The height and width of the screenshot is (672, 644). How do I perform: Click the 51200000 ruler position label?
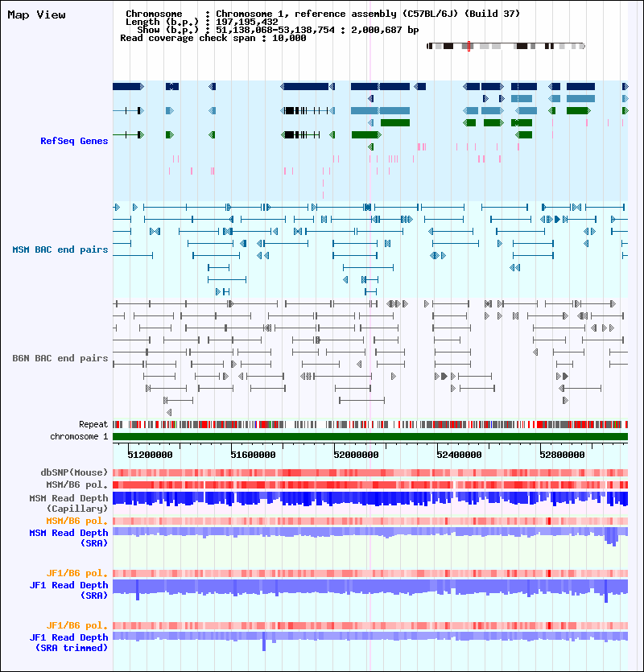150,455
